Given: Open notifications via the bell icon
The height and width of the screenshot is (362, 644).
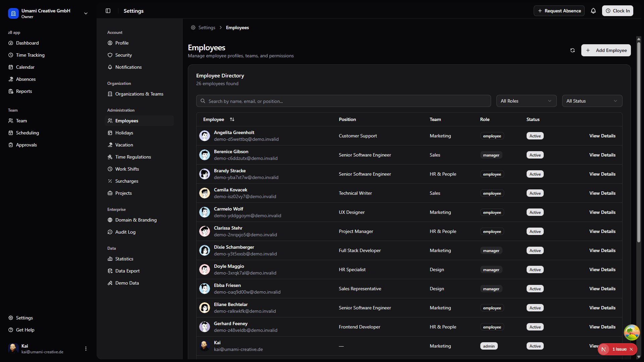Looking at the screenshot, I should (593, 11).
